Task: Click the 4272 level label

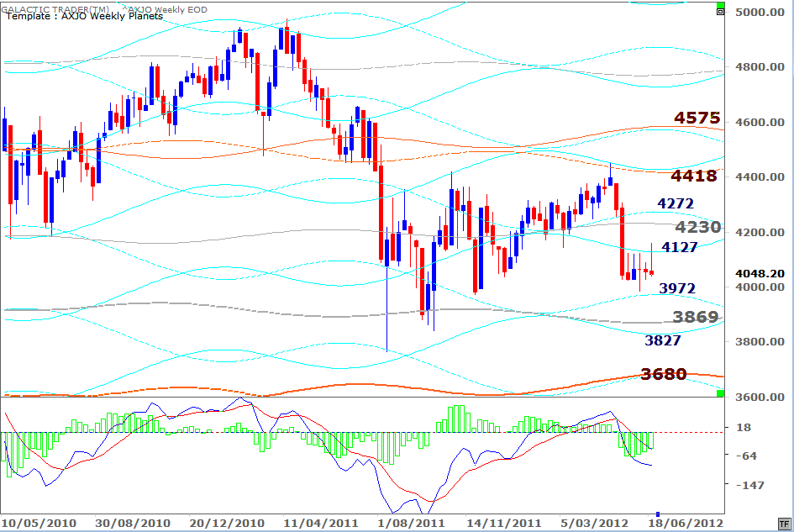Action: click(x=676, y=203)
